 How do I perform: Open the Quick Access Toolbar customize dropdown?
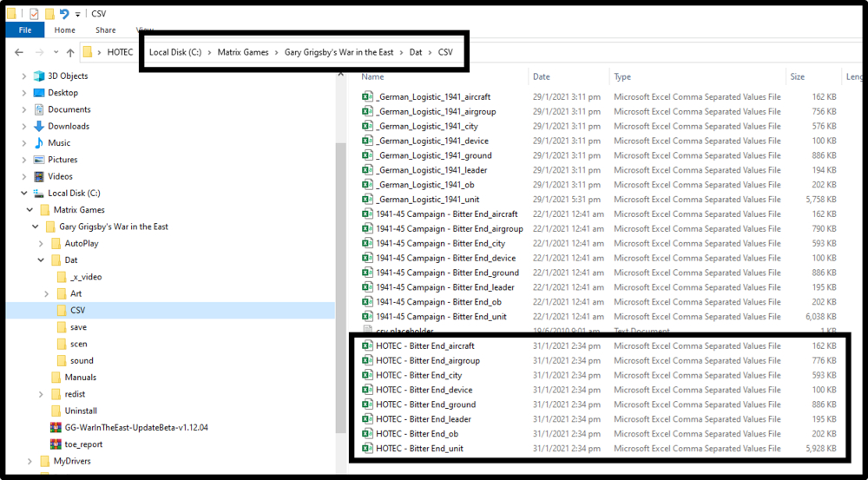[78, 15]
